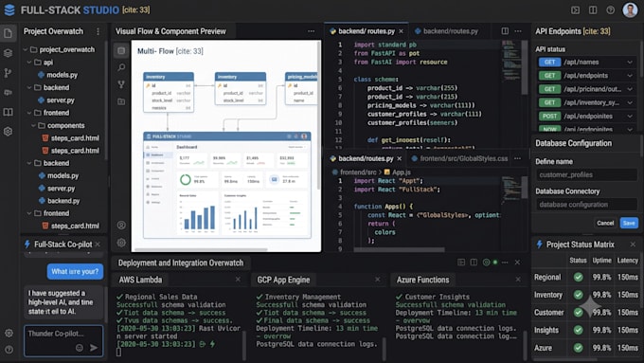This screenshot has width=644, height=363.
Task: Split the backend/routes.py editor
Action: [x=505, y=31]
